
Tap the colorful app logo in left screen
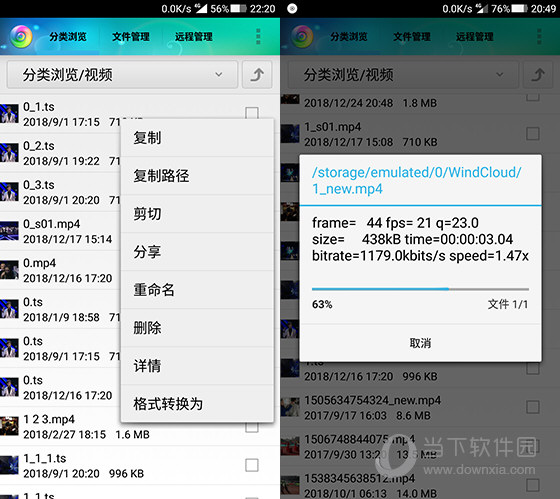(x=21, y=36)
